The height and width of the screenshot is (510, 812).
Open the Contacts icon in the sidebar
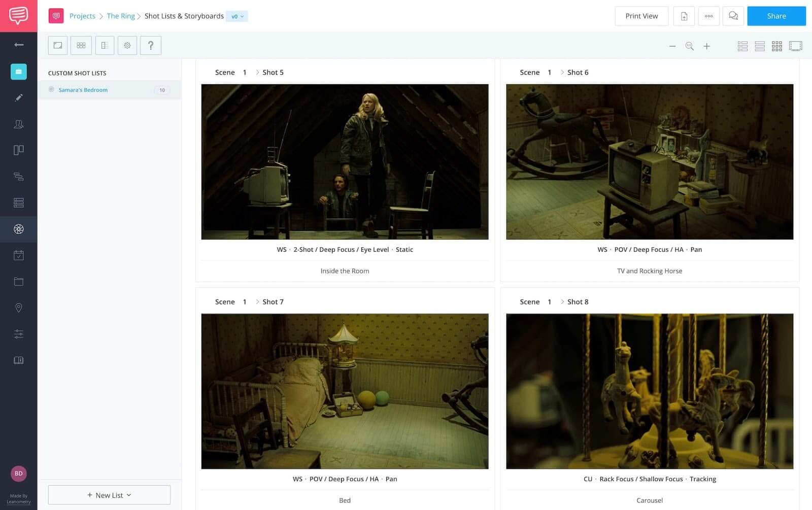click(x=19, y=124)
